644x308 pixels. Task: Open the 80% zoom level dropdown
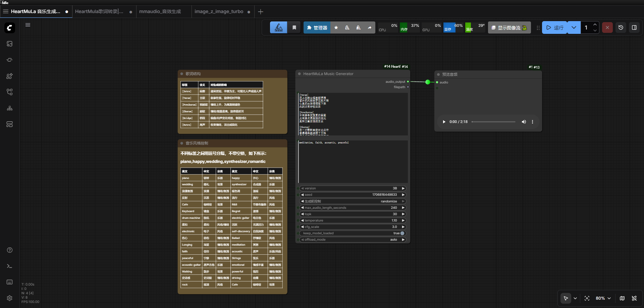tap(603, 298)
